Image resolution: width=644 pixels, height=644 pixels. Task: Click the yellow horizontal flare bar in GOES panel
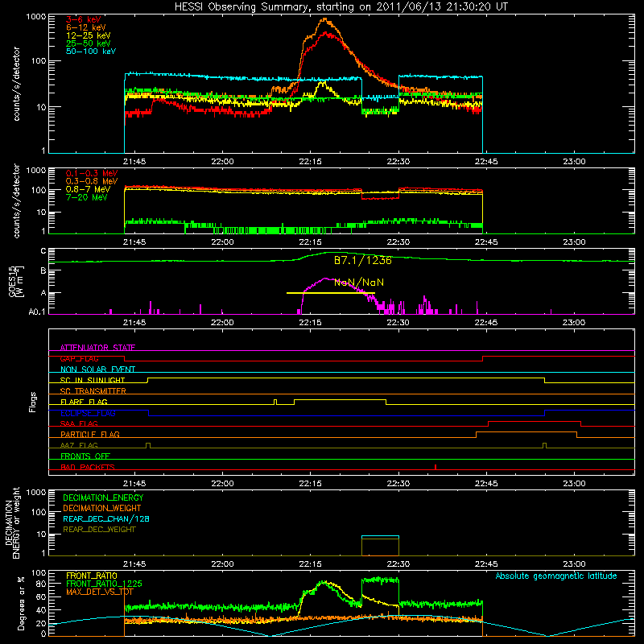click(331, 293)
